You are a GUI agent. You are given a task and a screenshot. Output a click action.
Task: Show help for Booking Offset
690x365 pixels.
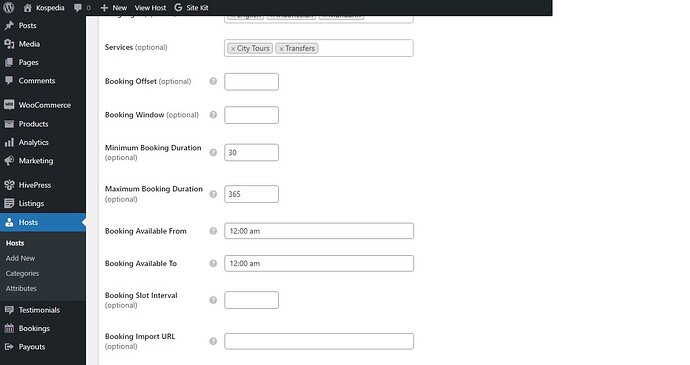(213, 81)
